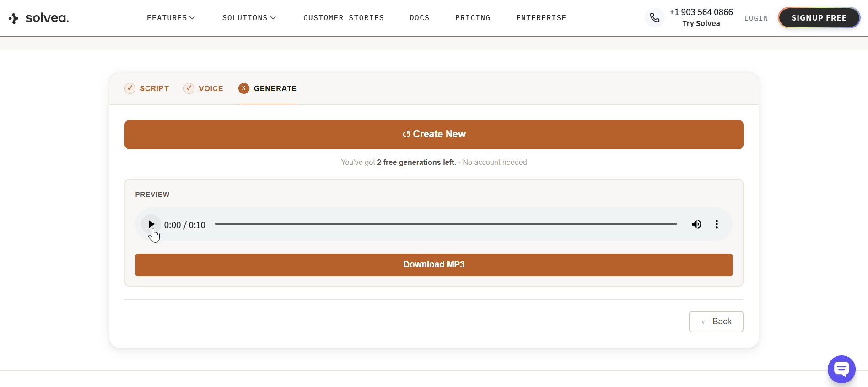Click the Generate step number badge
Screen dimensions: 868x387
[243, 88]
